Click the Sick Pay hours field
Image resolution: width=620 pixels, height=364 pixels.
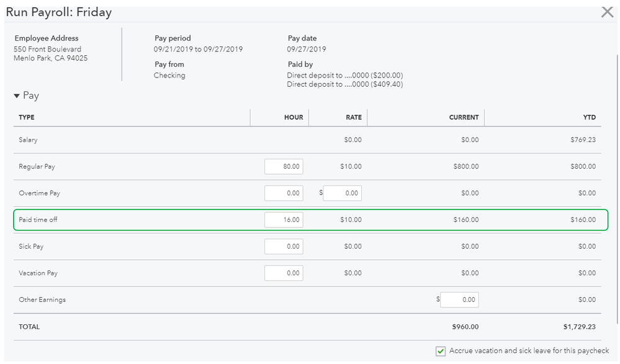click(284, 246)
